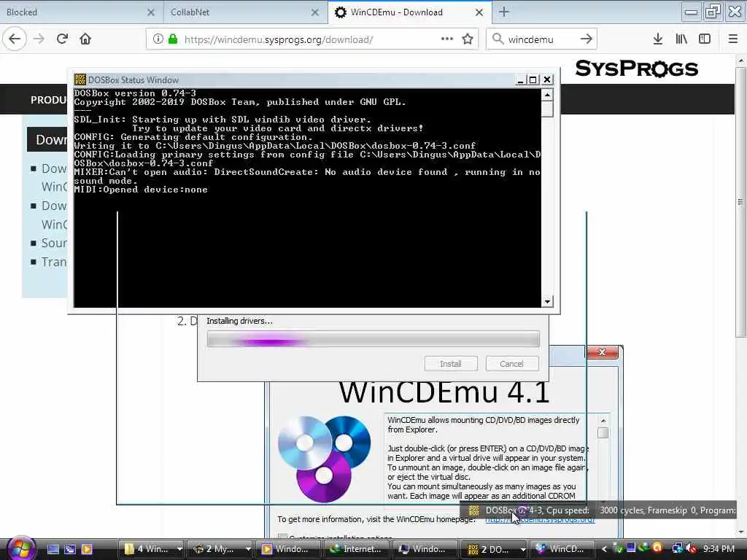The height and width of the screenshot is (560, 747).
Task: Go back with the browser back arrow
Action: tap(15, 39)
